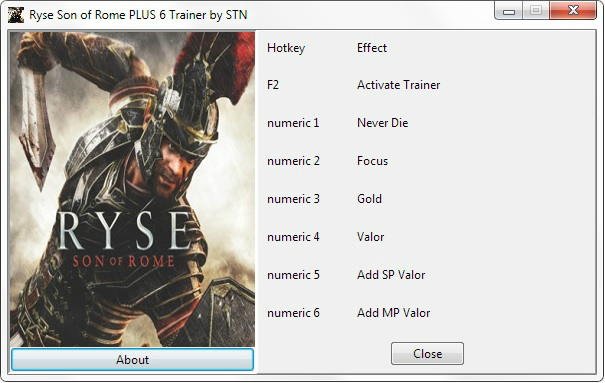Click the Effect column header
This screenshot has height=383, width=605.
tap(372, 48)
